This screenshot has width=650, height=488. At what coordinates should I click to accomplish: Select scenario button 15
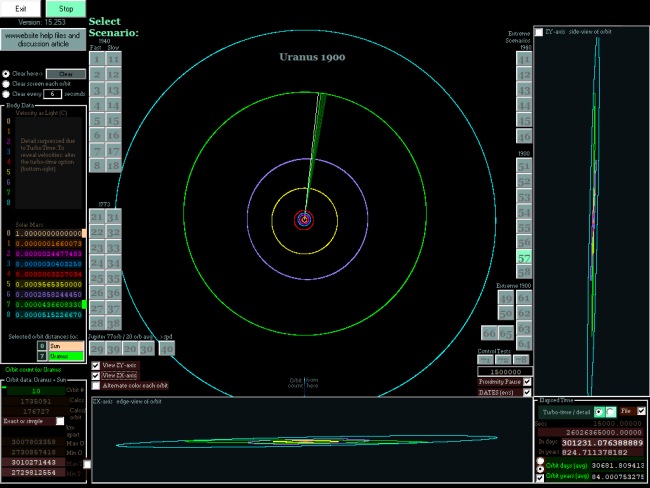point(113,120)
